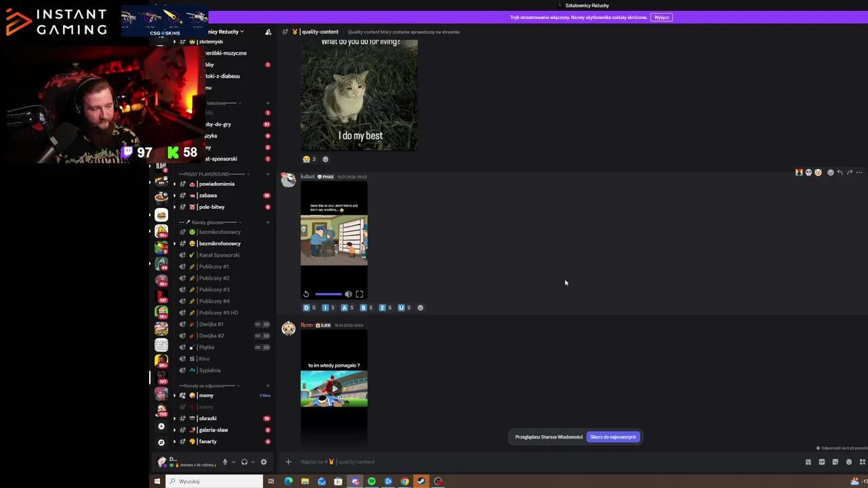Add reaction next to the letter reactions
This screenshot has height=488, width=868.
(x=420, y=308)
